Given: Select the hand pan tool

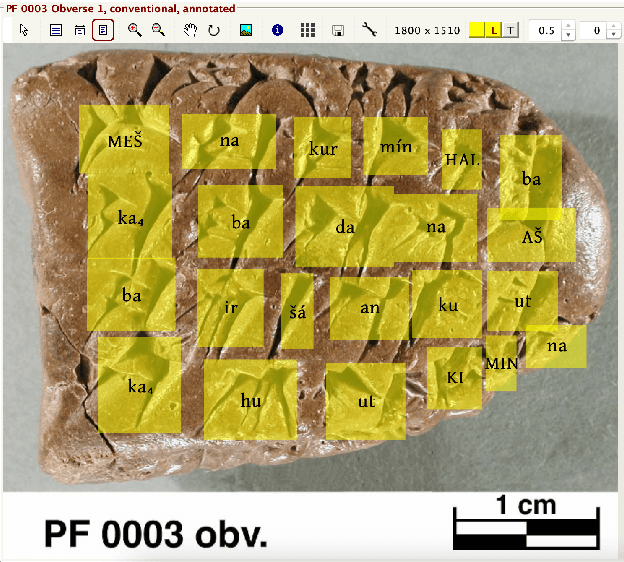Looking at the screenshot, I should [191, 31].
